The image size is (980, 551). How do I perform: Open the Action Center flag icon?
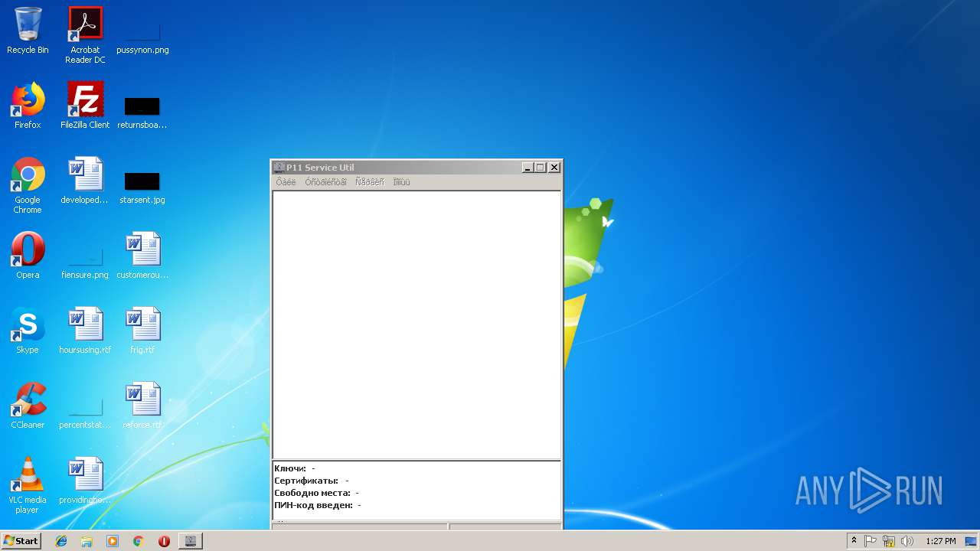[871, 541]
